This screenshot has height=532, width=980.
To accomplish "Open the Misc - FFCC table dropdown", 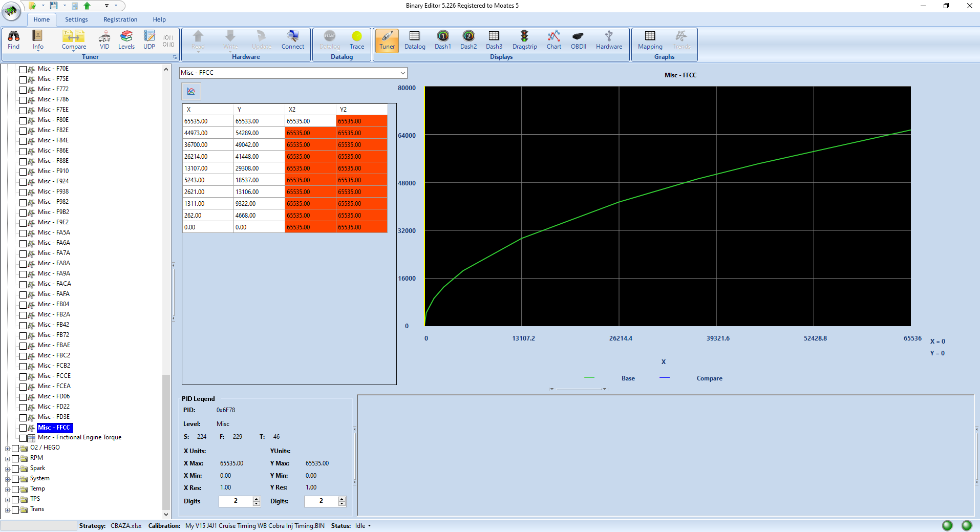I will [x=402, y=73].
